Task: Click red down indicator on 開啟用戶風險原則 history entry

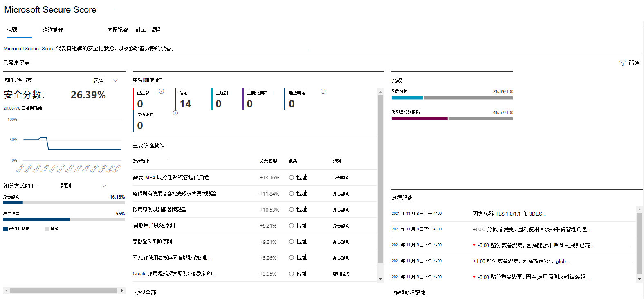Action: (474, 245)
